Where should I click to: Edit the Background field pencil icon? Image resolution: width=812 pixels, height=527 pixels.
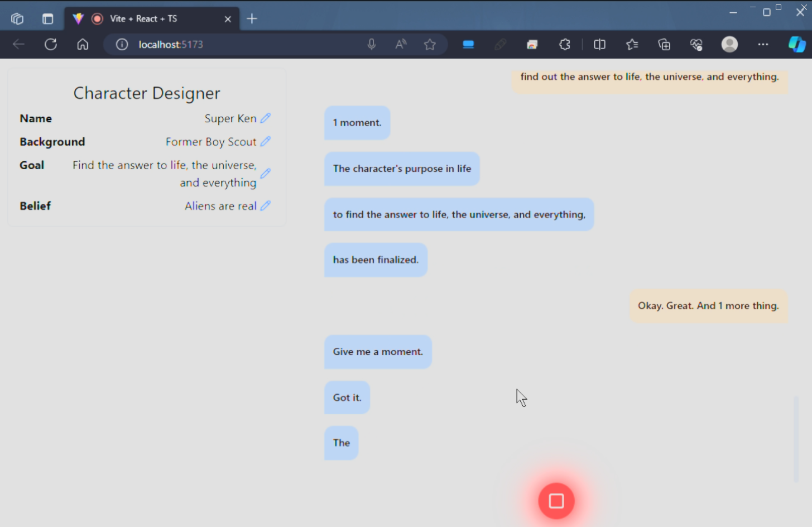coord(266,142)
